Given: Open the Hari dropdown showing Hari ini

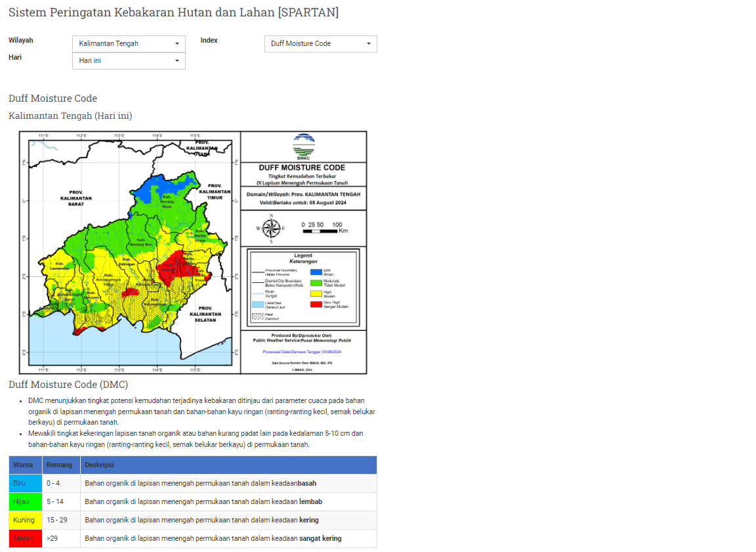Looking at the screenshot, I should (129, 61).
